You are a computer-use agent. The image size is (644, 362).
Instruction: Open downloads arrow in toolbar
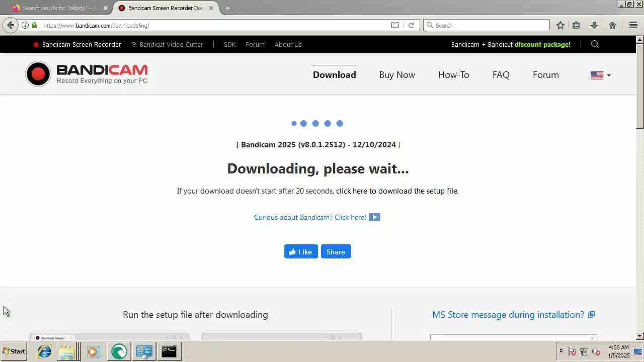tap(594, 25)
